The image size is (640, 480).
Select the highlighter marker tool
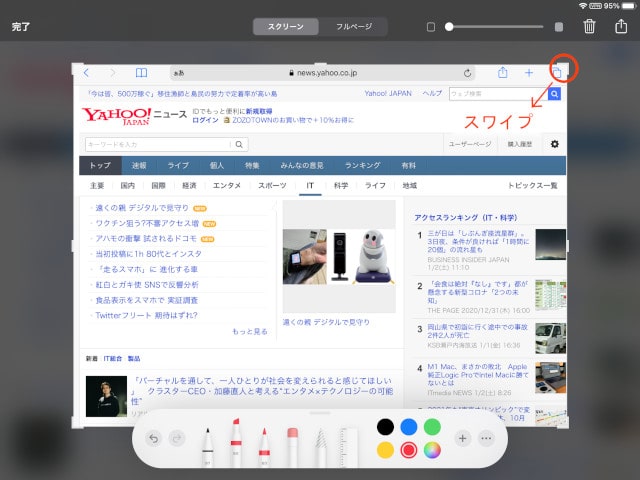point(236,442)
